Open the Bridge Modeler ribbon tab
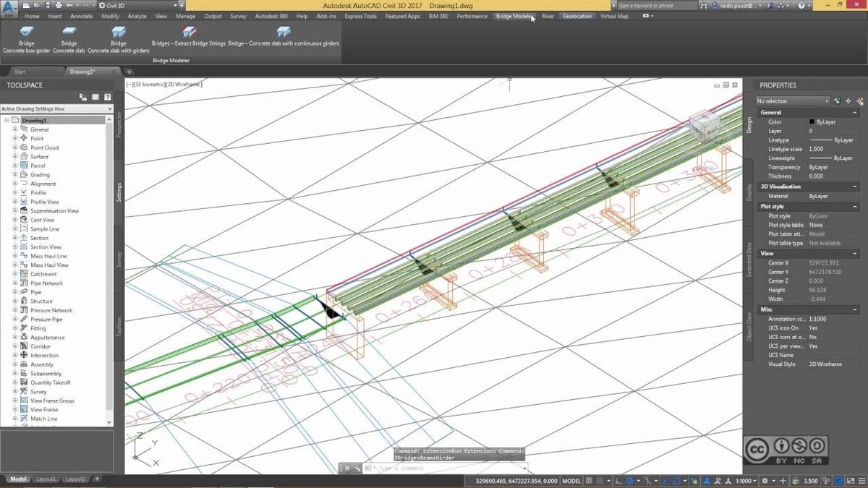 pyautogui.click(x=514, y=16)
